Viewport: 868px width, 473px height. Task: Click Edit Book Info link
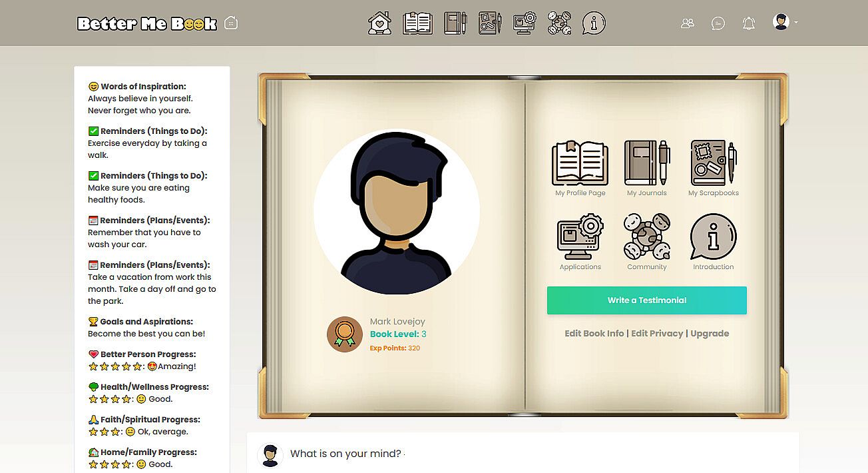pyautogui.click(x=594, y=333)
